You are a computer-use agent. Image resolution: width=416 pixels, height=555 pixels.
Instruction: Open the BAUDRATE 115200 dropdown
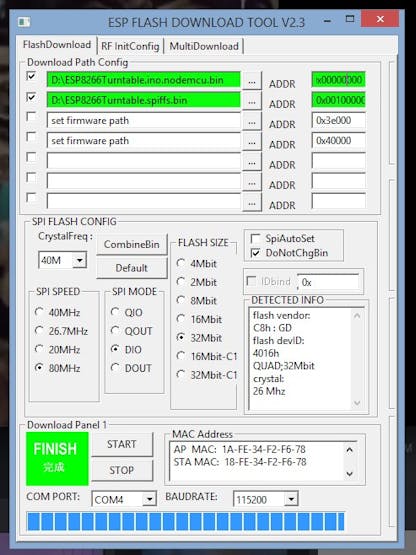point(291,499)
